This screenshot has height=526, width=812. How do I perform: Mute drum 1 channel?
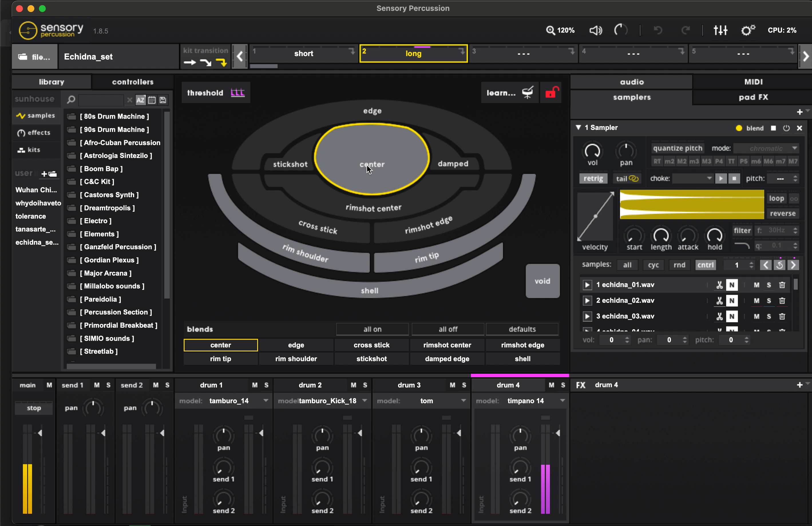[255, 385]
